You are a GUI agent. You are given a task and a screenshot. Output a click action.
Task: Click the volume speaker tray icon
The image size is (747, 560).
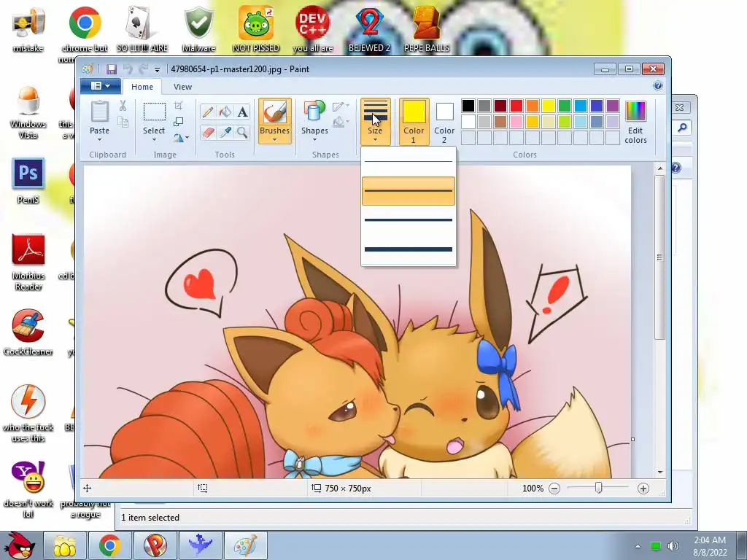tap(673, 546)
